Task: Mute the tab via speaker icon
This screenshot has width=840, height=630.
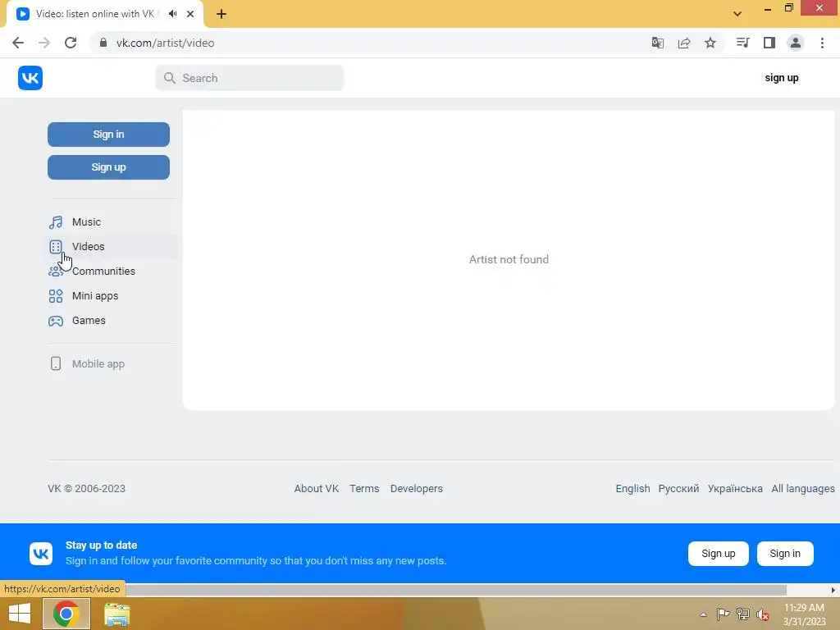Action: tap(172, 14)
